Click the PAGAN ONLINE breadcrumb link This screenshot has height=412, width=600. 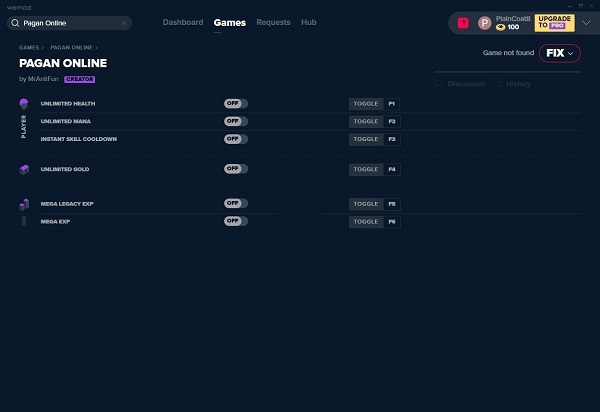pos(72,47)
